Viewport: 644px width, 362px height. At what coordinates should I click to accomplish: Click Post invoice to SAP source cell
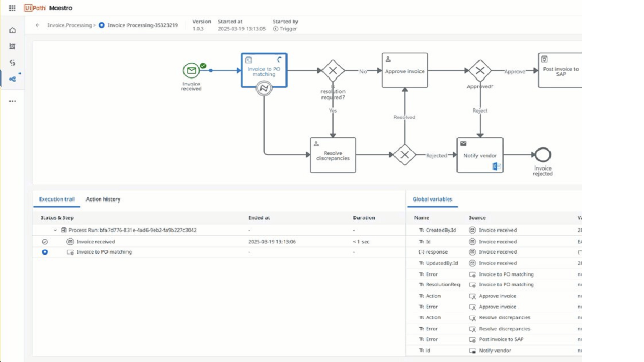pyautogui.click(x=497, y=339)
